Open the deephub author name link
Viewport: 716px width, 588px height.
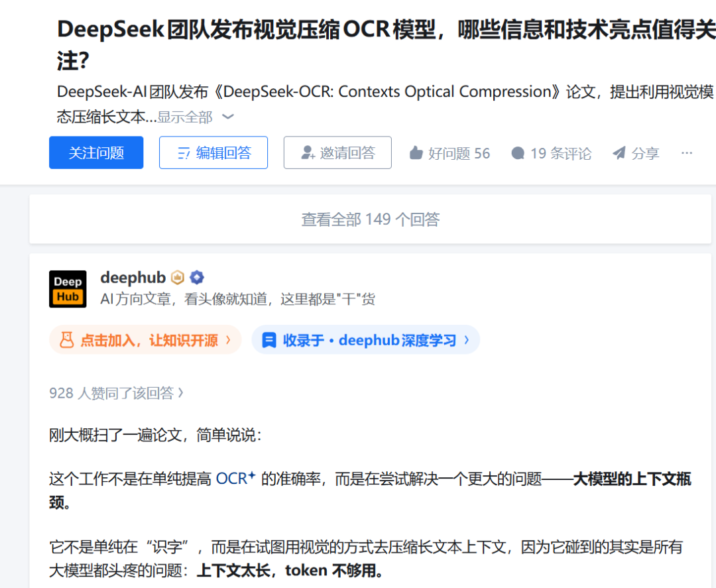pos(133,277)
